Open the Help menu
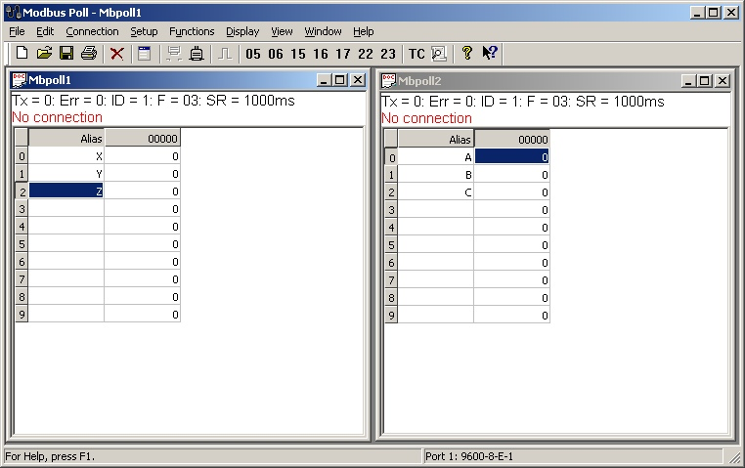This screenshot has height=468, width=745. tap(363, 31)
